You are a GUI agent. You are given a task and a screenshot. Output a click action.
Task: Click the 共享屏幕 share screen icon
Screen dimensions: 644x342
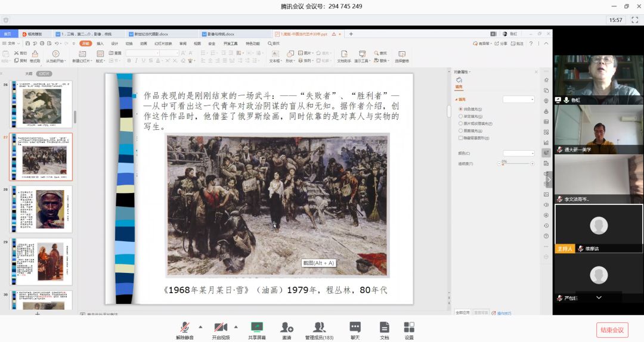(x=257, y=328)
